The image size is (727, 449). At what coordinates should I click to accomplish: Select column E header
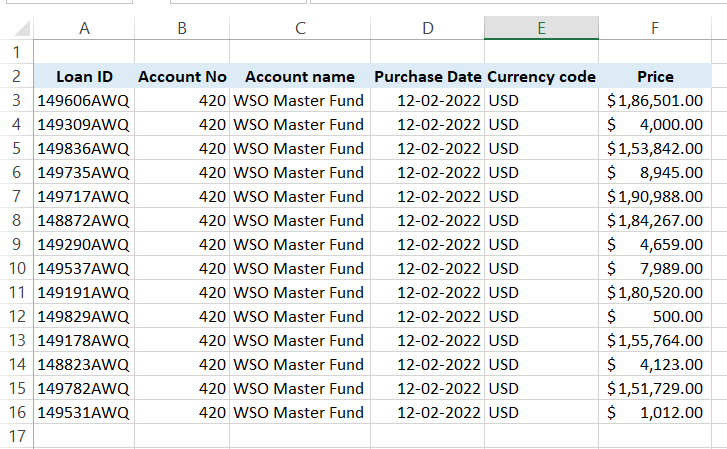tap(541, 29)
